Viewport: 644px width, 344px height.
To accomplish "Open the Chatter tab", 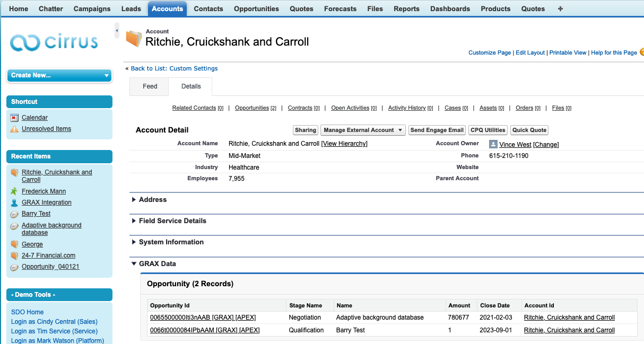I will point(51,8).
